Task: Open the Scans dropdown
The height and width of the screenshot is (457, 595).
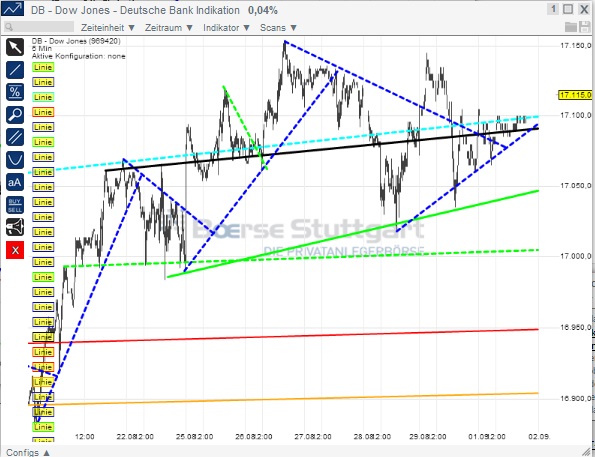Action: [278, 28]
